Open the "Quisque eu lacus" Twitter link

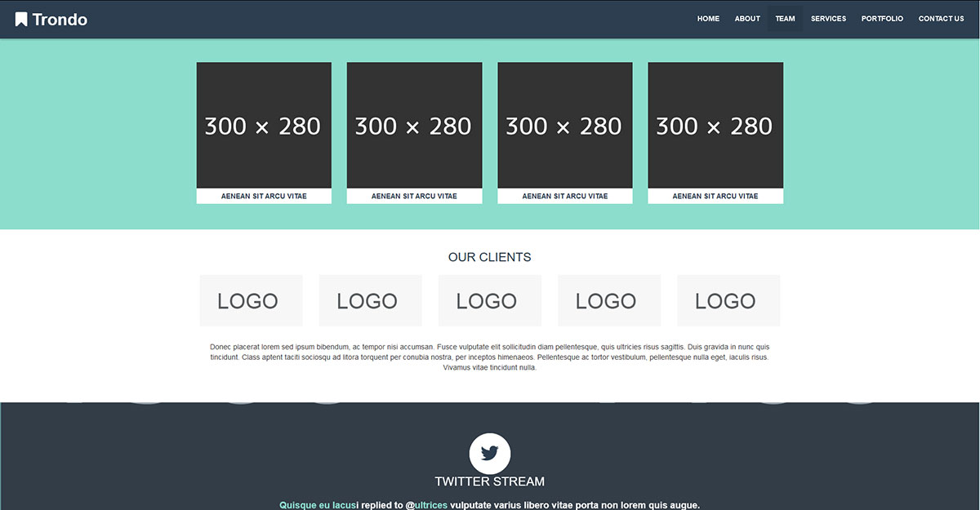317,505
